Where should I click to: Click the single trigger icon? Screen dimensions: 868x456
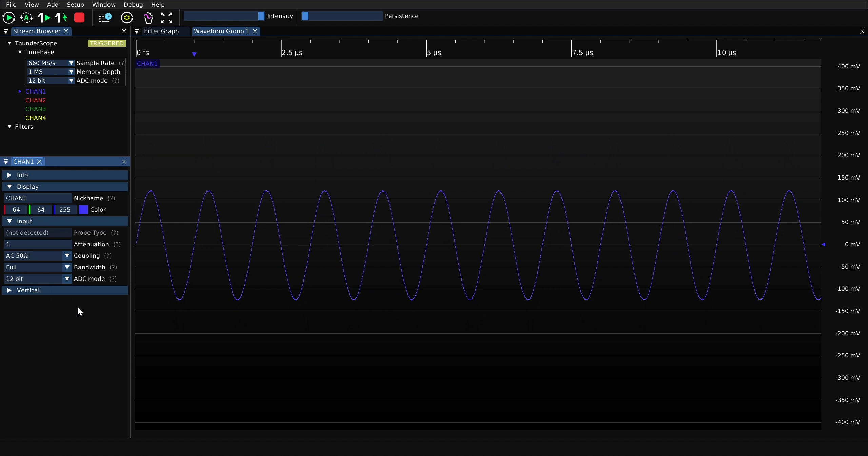(x=44, y=18)
